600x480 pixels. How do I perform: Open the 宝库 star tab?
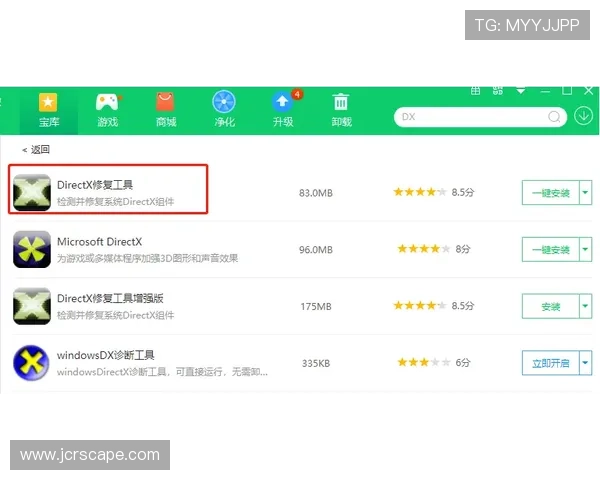[49, 110]
